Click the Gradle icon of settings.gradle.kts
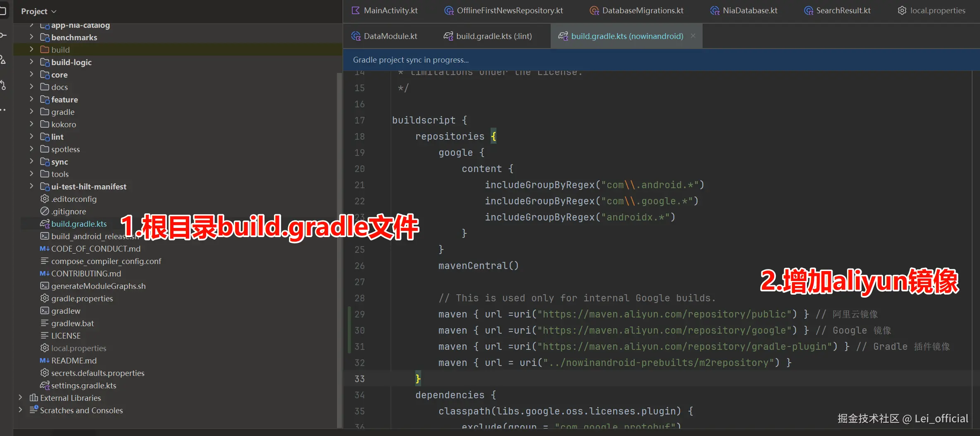This screenshot has height=436, width=980. (45, 385)
